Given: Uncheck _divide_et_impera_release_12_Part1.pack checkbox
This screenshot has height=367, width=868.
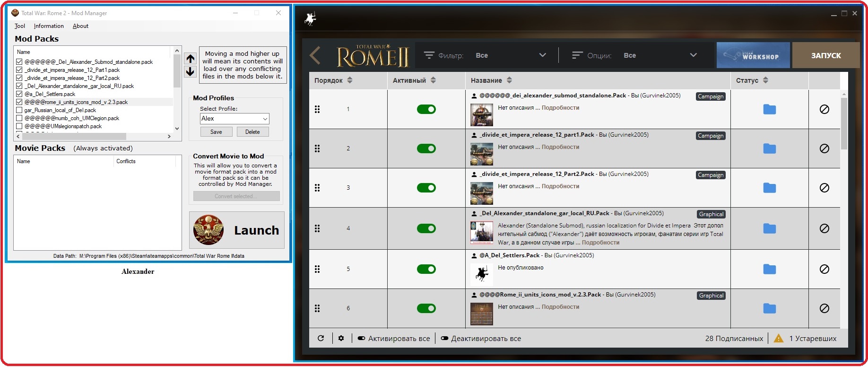Looking at the screenshot, I should pos(19,70).
